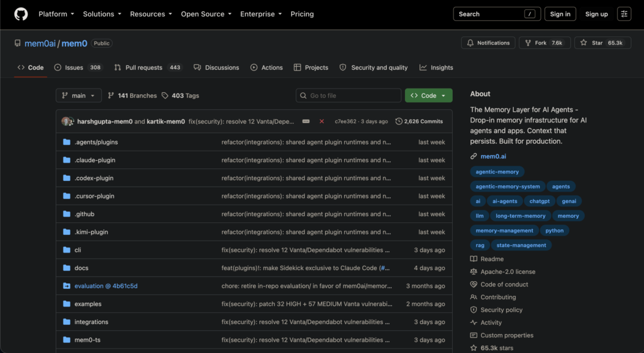Switch to the Code tab
The height and width of the screenshot is (353, 644).
click(x=30, y=68)
